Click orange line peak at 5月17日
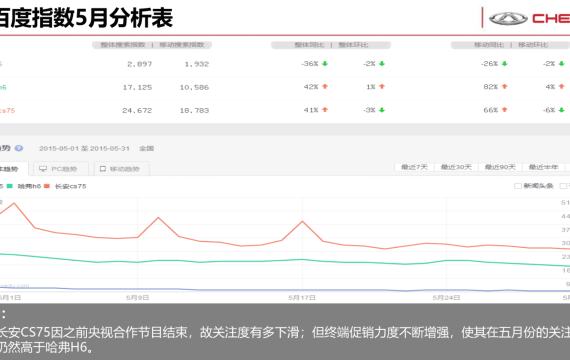Viewport: 570px width, 360px height. pyautogui.click(x=302, y=221)
